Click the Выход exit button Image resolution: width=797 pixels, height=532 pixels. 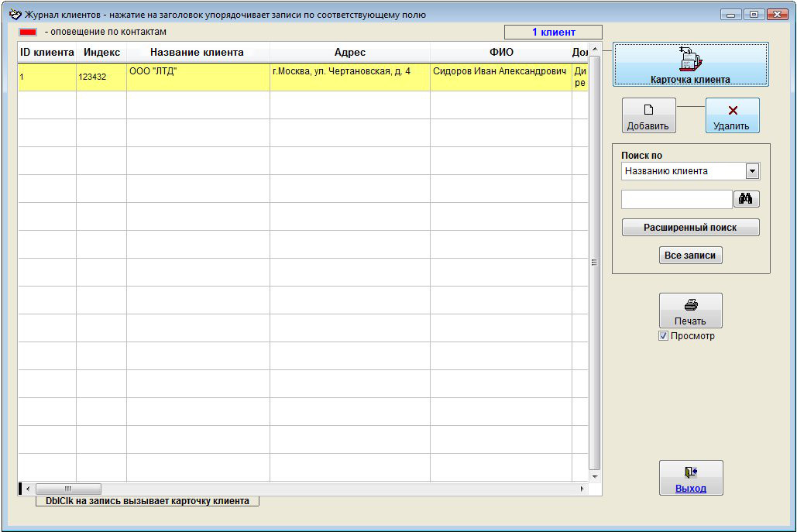pos(690,478)
